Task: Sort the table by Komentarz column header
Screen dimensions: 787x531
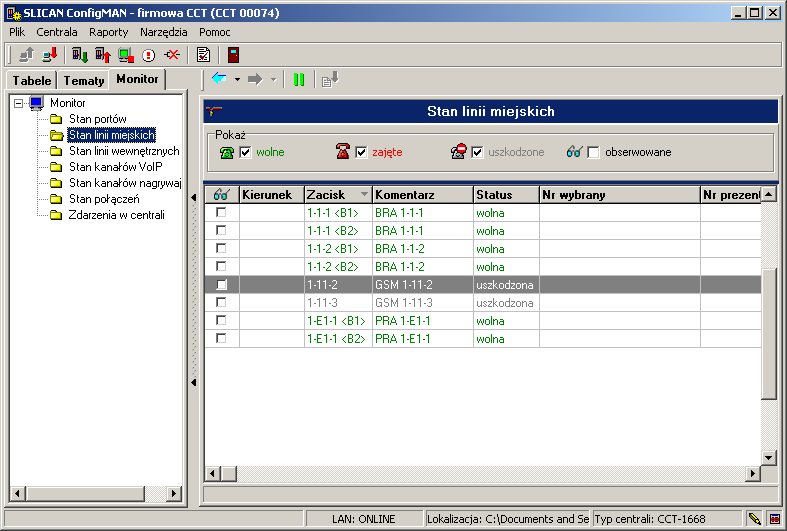Action: 423,194
